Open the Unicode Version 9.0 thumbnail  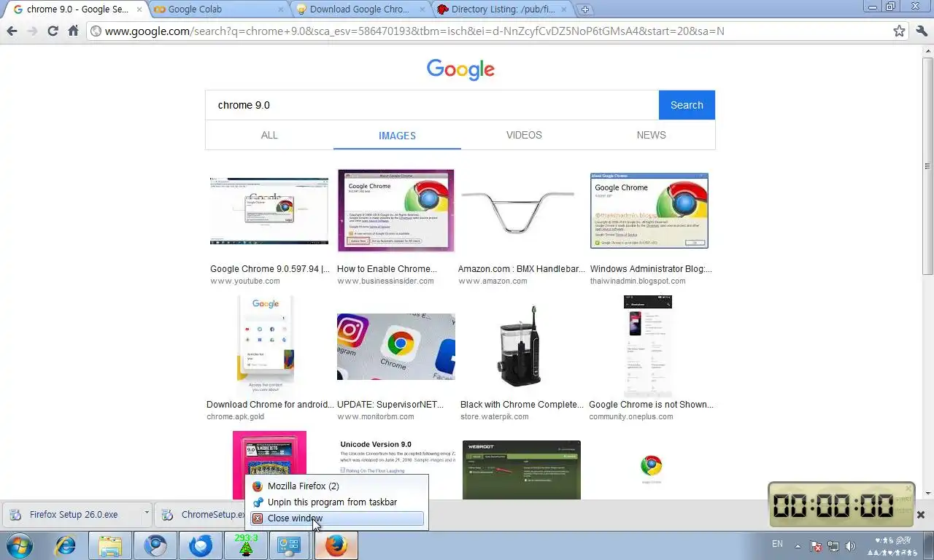396,457
